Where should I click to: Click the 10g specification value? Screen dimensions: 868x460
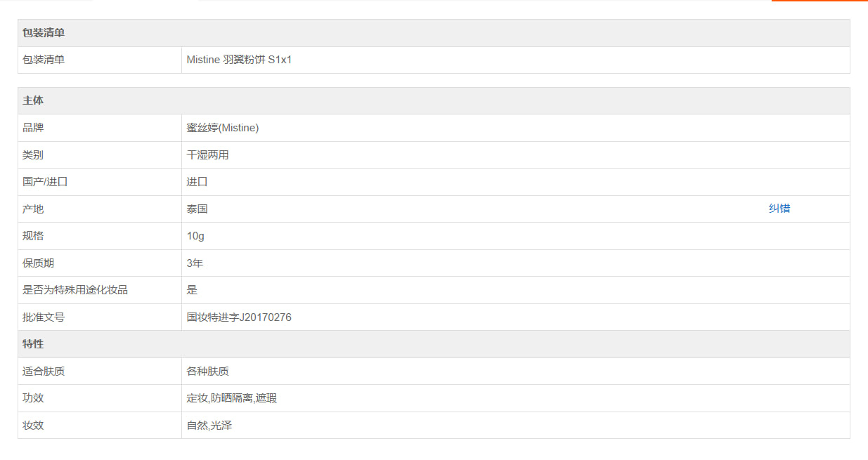195,236
